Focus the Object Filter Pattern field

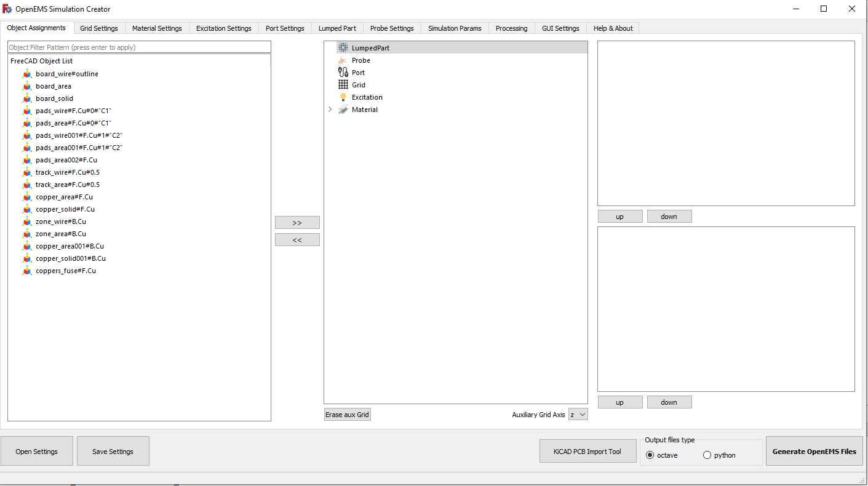tap(139, 47)
